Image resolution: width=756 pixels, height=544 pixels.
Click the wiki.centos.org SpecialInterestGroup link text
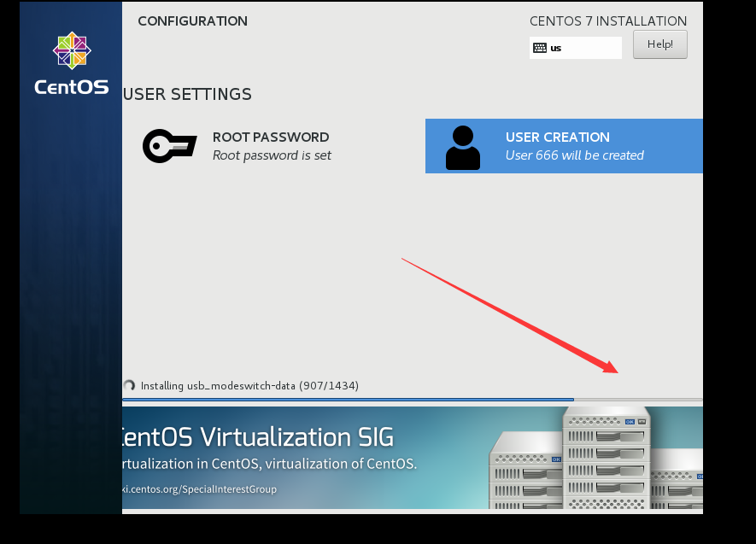tap(200, 489)
